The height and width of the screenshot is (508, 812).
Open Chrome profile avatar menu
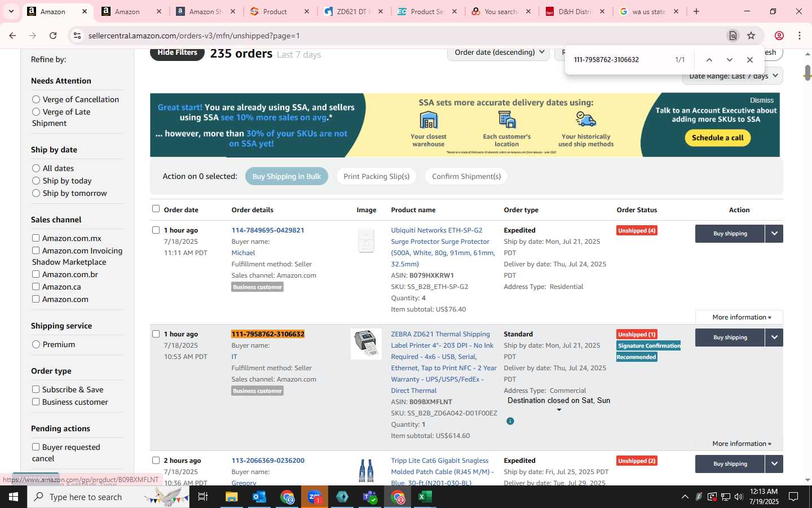click(x=779, y=36)
